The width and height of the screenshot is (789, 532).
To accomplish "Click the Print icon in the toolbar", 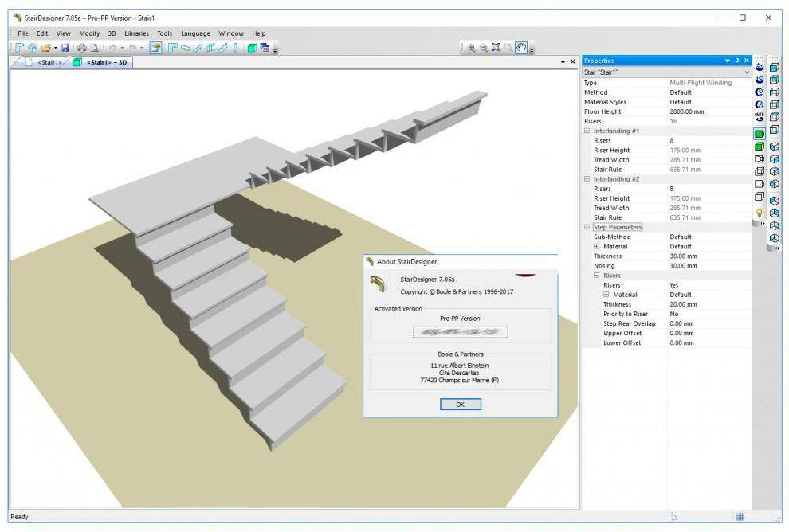I will coord(82,48).
